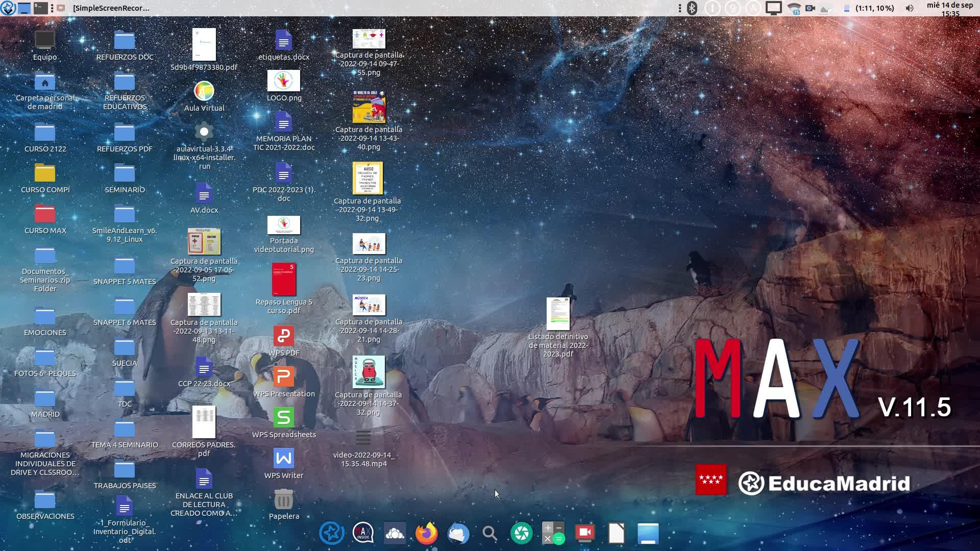Select the Papelera trash icon
The image size is (980, 551).
pos(284,500)
